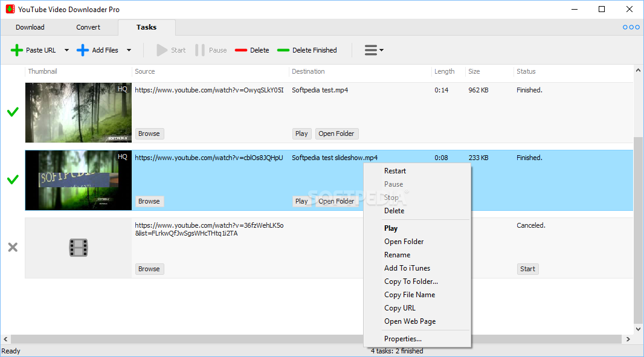Select the Tasks tab
The width and height of the screenshot is (644, 357).
(x=147, y=27)
